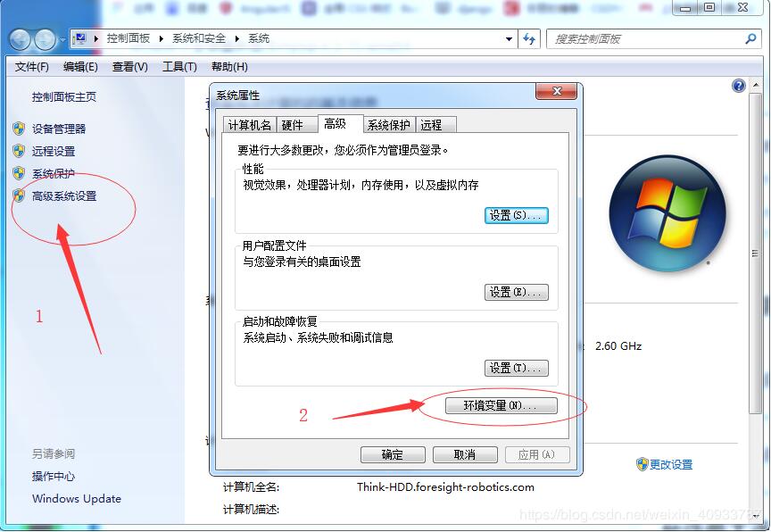771x532 pixels.
Task: Click 设置(S) button under 性能
Action: (x=517, y=215)
